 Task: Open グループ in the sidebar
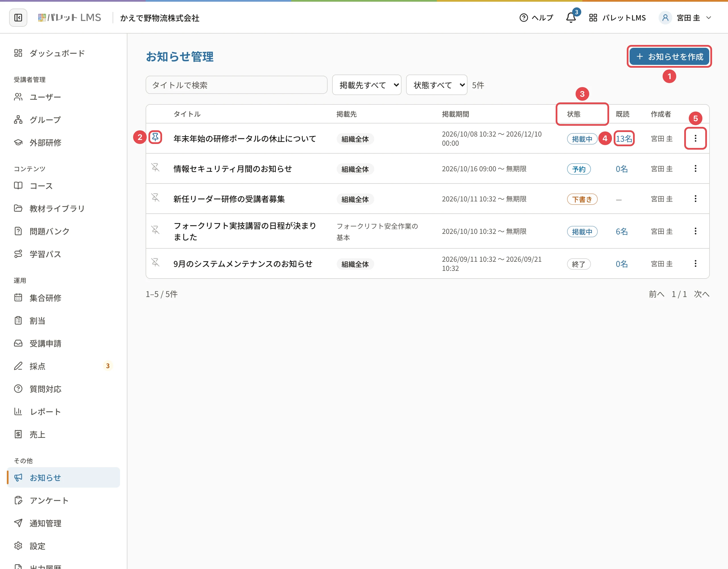coord(63,120)
